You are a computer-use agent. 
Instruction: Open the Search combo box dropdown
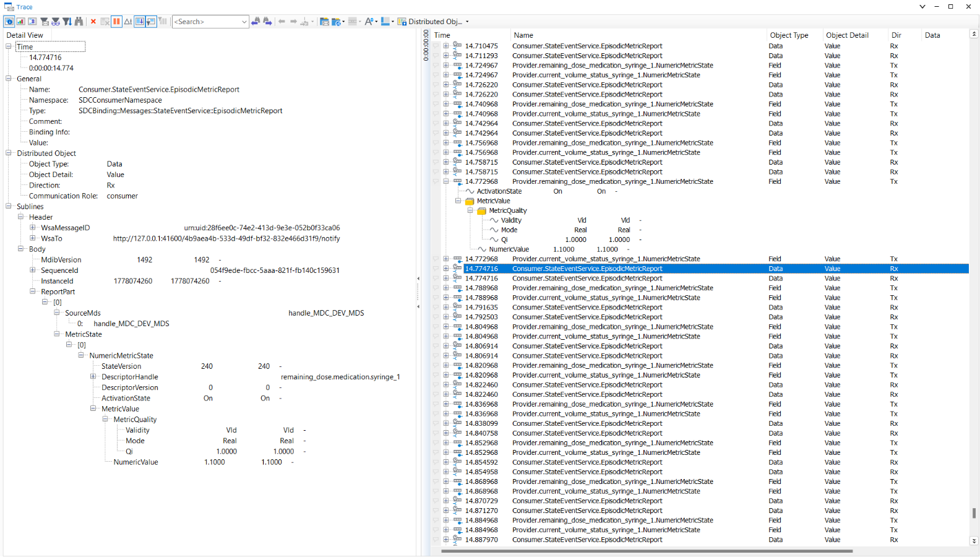click(x=244, y=22)
